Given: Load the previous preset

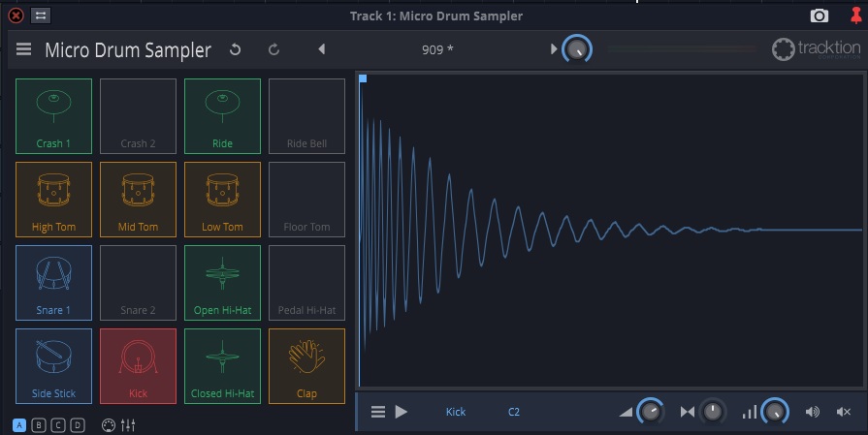Looking at the screenshot, I should click(322, 49).
